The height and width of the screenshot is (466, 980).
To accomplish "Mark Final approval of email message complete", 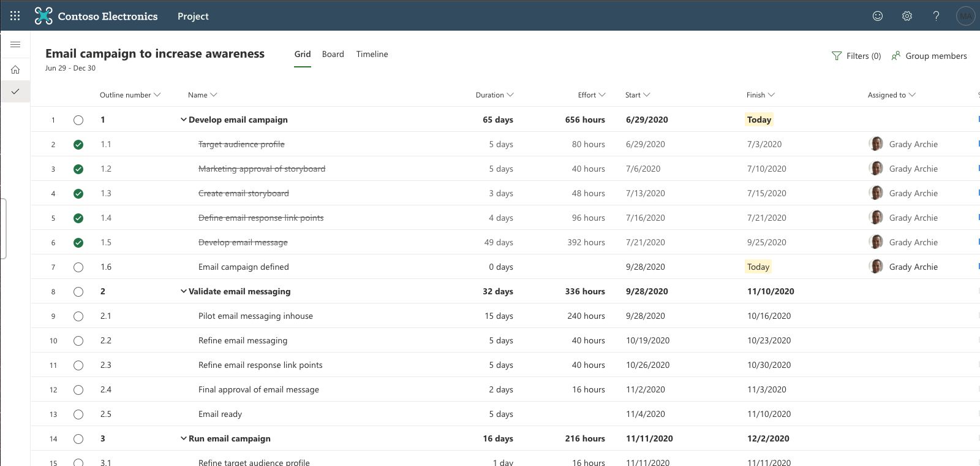I will [78, 390].
